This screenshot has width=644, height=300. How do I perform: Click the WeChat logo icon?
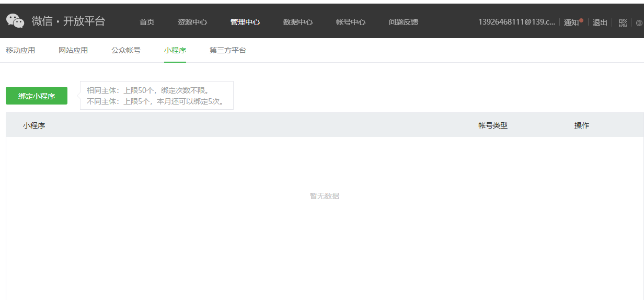pos(15,21)
